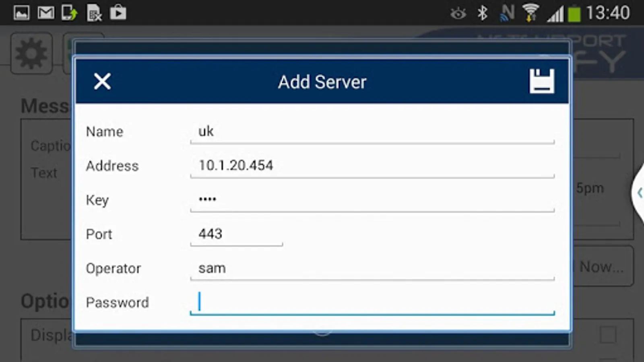Viewport: 644px width, 362px height.
Task: Click the Password label
Action: pos(118,302)
